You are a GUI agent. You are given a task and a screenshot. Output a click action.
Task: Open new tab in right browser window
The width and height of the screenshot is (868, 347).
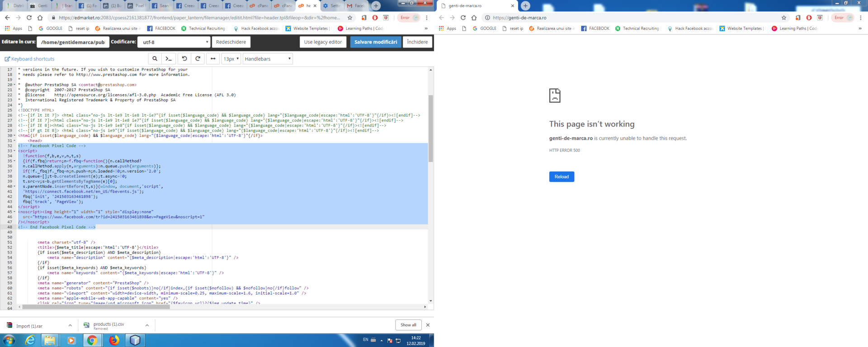(x=525, y=6)
